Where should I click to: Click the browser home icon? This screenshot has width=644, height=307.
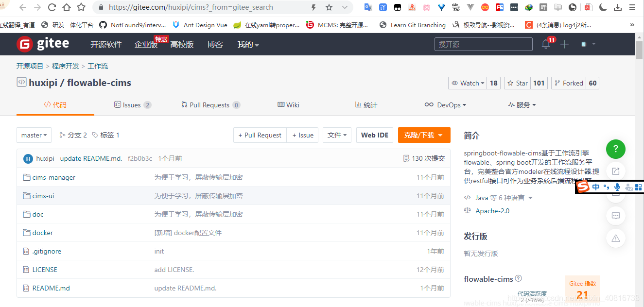67,7
